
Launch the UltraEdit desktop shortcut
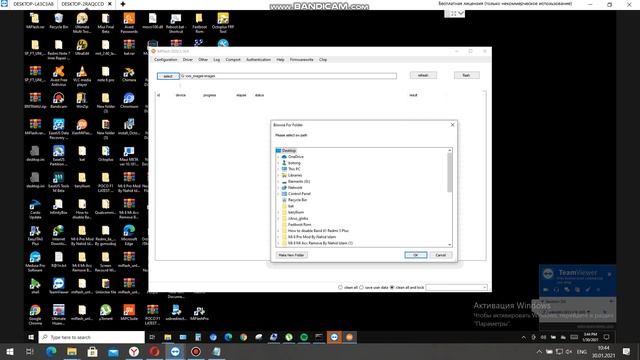click(82, 47)
